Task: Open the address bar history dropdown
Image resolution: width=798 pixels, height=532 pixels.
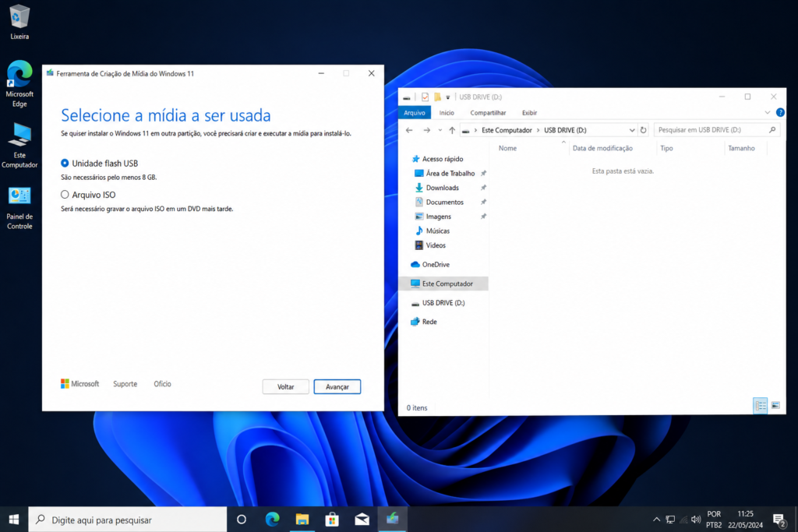Action: [x=631, y=130]
